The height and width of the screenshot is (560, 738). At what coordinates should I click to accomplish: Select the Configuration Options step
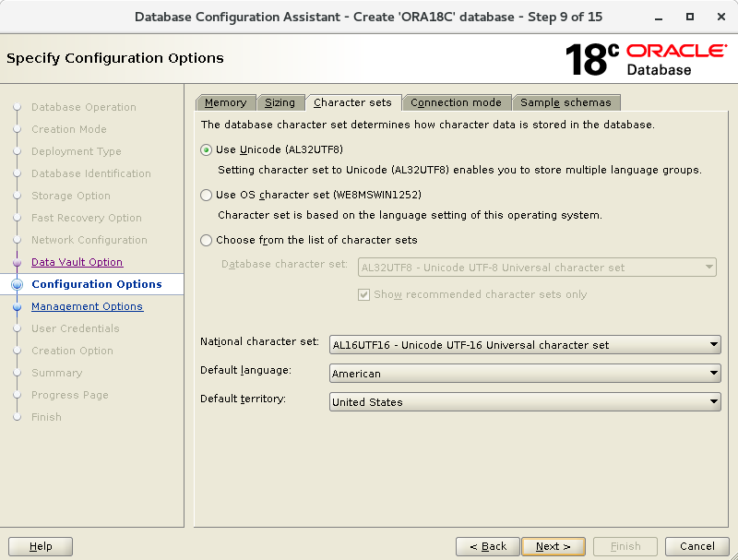pos(97,284)
